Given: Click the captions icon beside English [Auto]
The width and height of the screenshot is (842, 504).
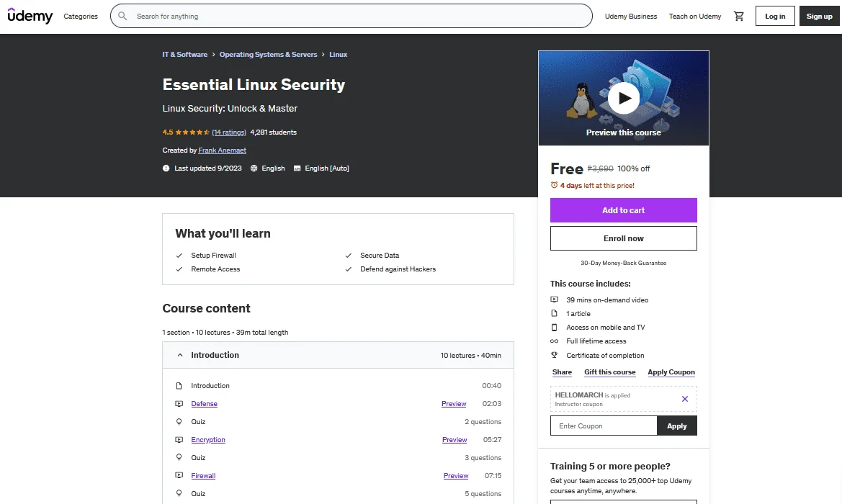Looking at the screenshot, I should pyautogui.click(x=297, y=168).
